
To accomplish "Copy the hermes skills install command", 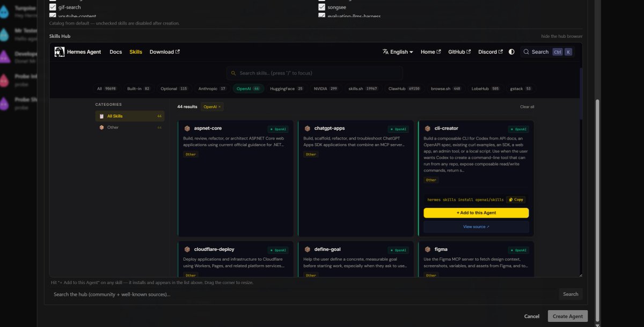I will tap(516, 199).
